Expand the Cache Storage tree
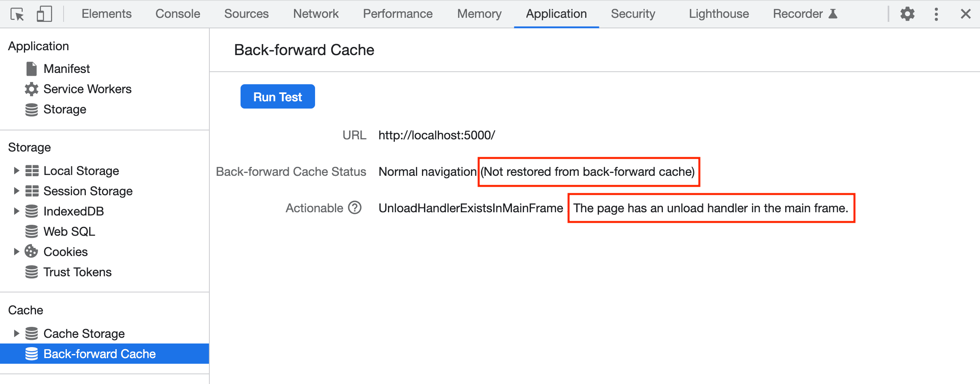Viewport: 980px width, 384px height. click(17, 333)
